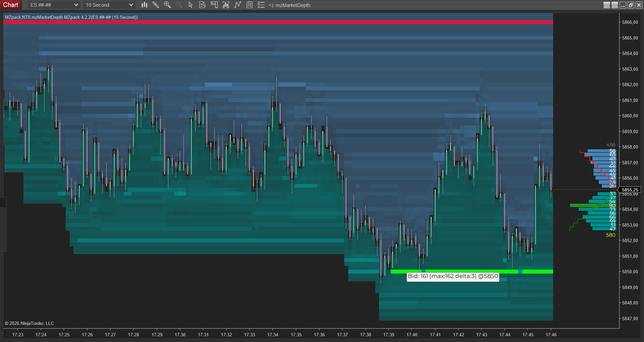Open the Chart Trader panel icon
The image size is (644, 342).
(214, 5)
